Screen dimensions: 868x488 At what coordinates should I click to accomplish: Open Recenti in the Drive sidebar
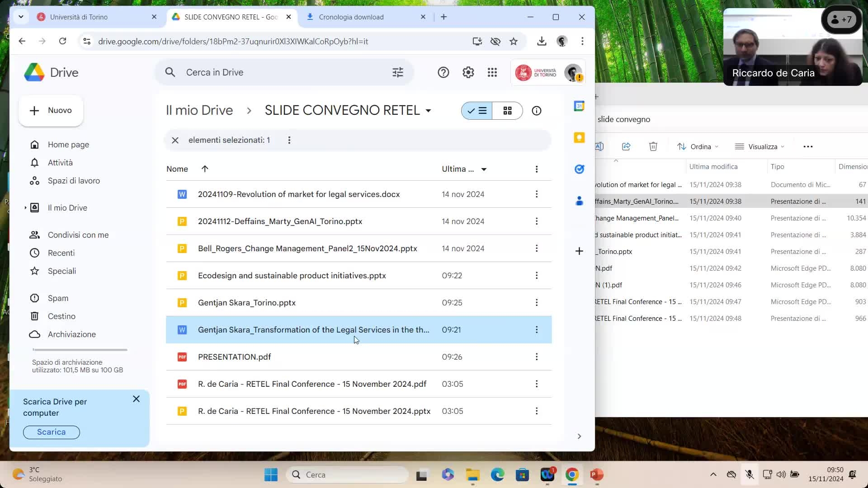click(x=61, y=253)
